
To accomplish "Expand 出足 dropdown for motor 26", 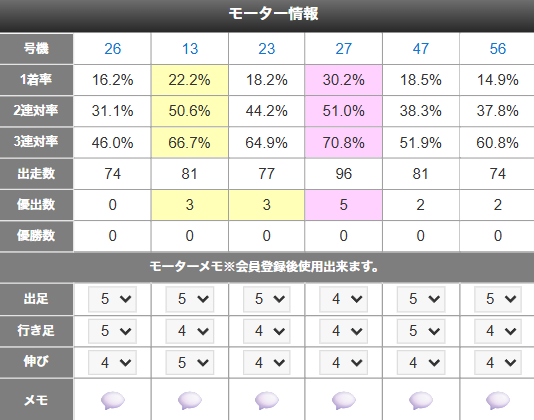I will pos(112,299).
